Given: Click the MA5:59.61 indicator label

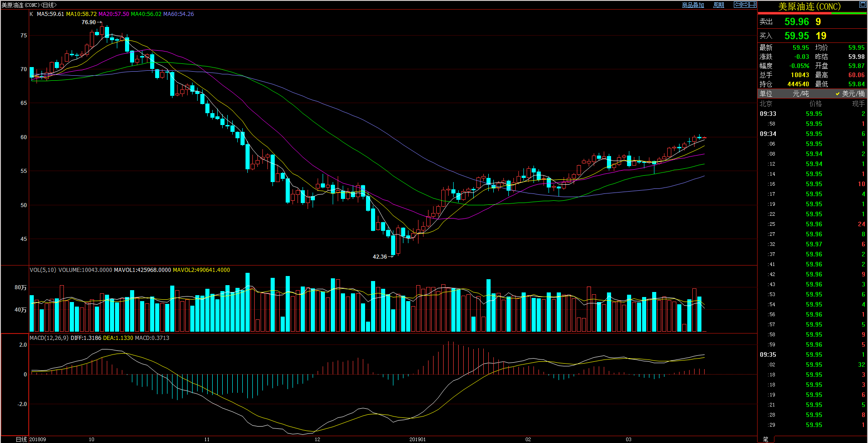Looking at the screenshot, I should [x=50, y=14].
